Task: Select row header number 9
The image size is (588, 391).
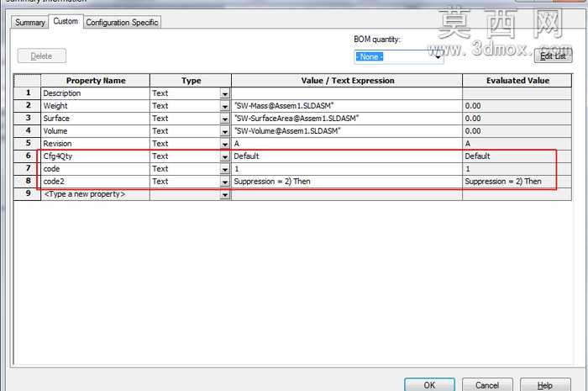Action: 28,194
